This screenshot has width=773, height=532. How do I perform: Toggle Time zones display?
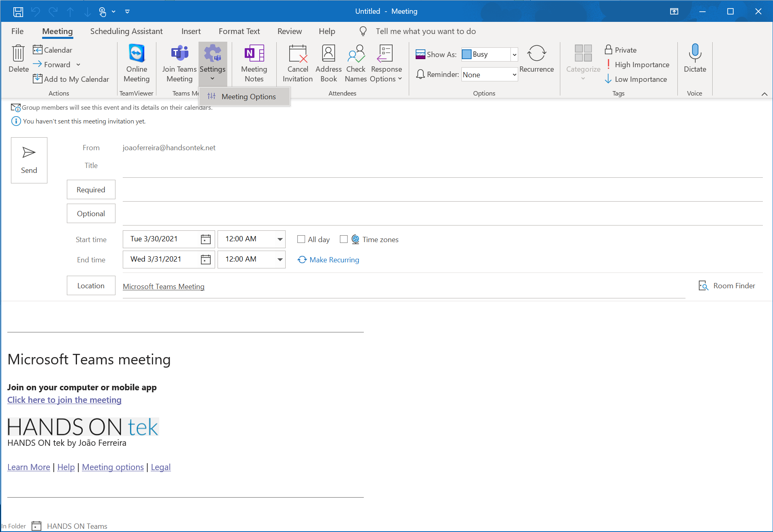tap(344, 239)
